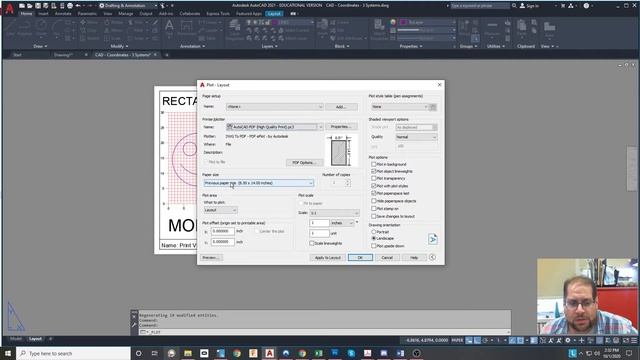Expand the Draw panel flyout
640x360 pixels.
[40, 47]
